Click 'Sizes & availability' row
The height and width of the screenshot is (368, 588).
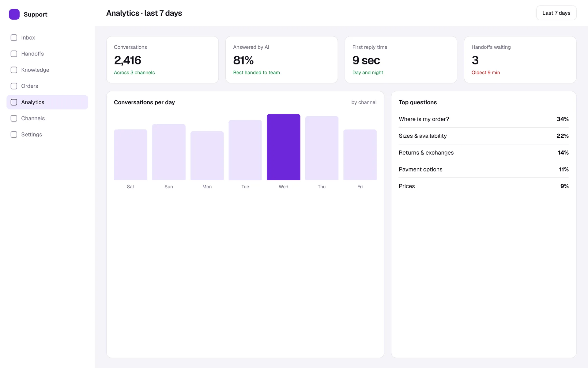coord(484,136)
